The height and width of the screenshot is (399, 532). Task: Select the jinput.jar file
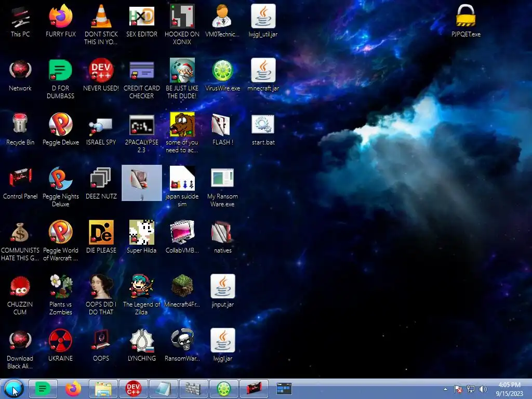tap(222, 291)
